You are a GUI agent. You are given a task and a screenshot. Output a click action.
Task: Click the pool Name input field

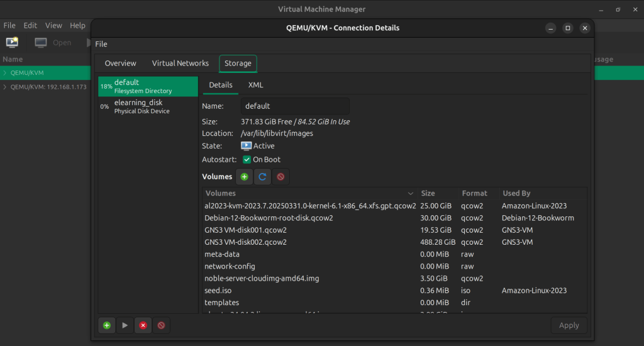point(295,106)
